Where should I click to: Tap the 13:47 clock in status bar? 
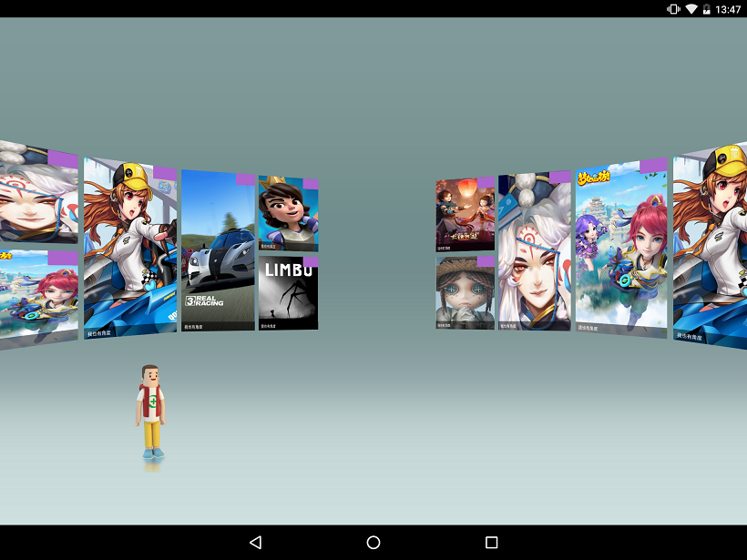pos(728,9)
